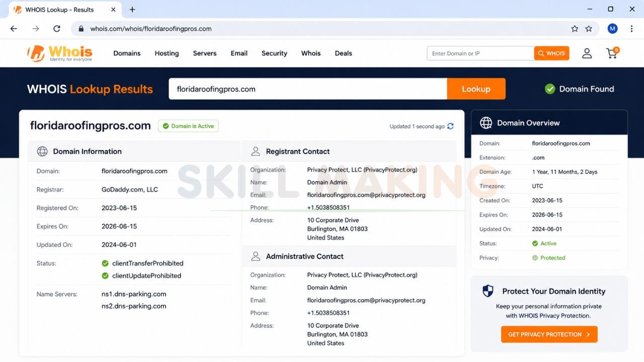Open the Whois menu item
The width and height of the screenshot is (644, 362).
311,53
